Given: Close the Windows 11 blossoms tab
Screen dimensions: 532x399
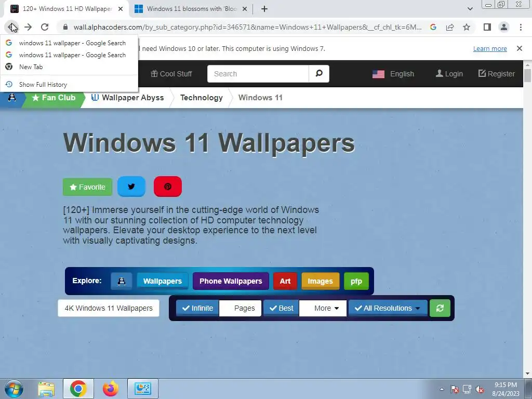Looking at the screenshot, I should pos(245,9).
